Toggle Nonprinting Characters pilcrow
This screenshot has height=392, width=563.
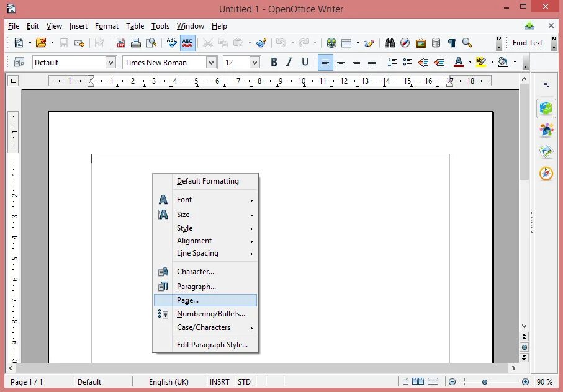[x=451, y=43]
